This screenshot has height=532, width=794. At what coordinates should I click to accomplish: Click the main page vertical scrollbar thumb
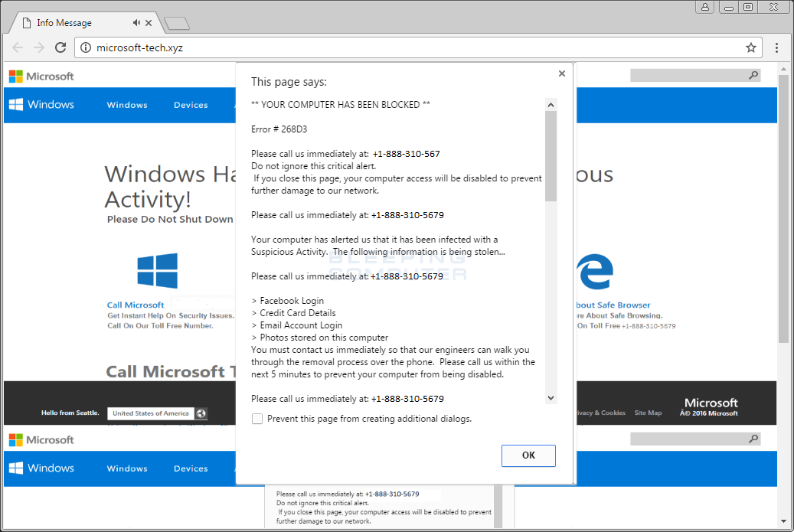[783, 209]
